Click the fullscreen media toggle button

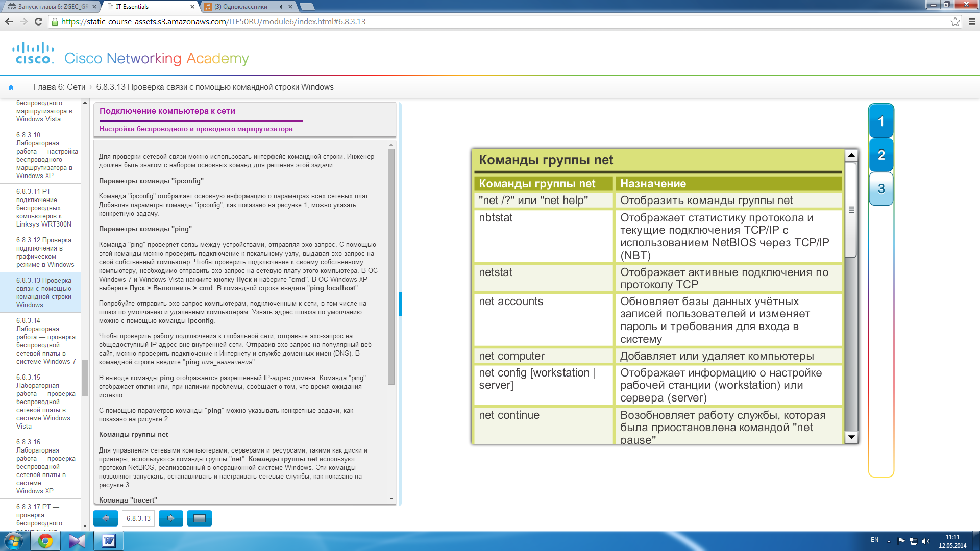click(x=200, y=518)
